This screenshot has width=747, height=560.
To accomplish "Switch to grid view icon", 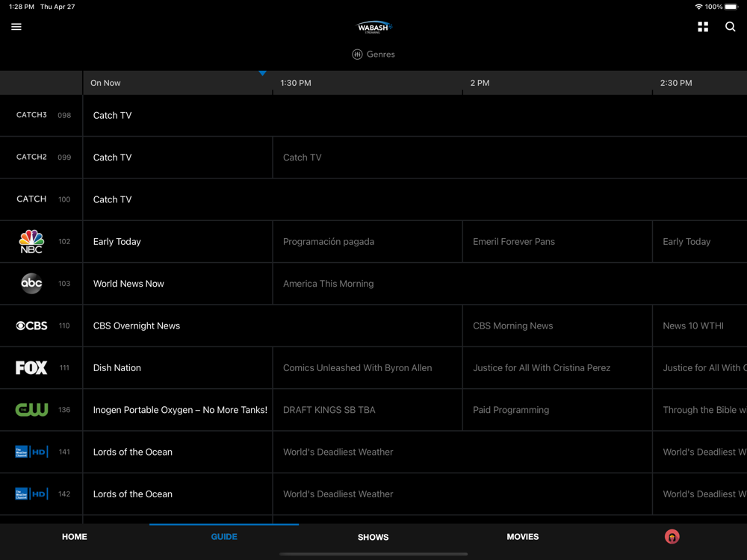I will pyautogui.click(x=703, y=27).
